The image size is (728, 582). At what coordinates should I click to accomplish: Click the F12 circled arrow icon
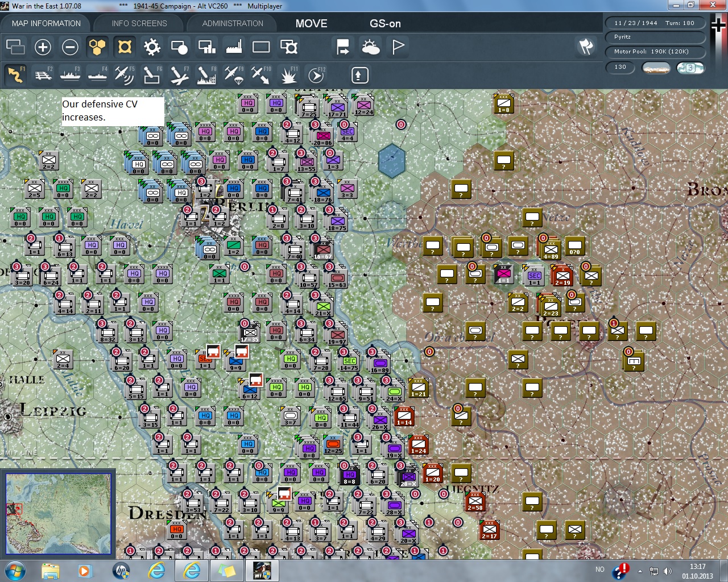[316, 75]
